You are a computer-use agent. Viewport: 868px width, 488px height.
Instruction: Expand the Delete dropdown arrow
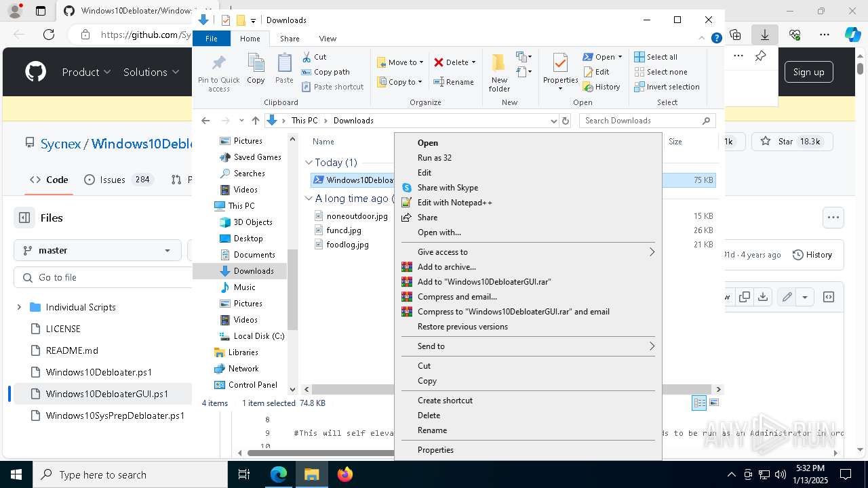point(473,62)
